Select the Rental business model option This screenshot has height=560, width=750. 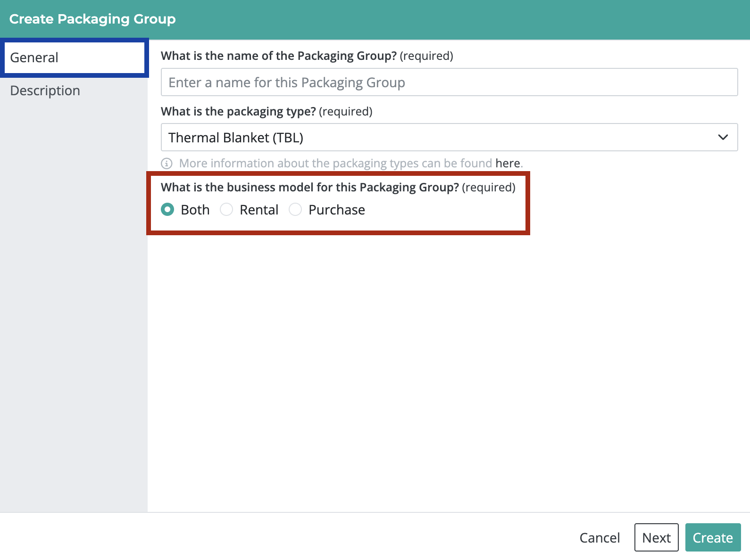(226, 209)
